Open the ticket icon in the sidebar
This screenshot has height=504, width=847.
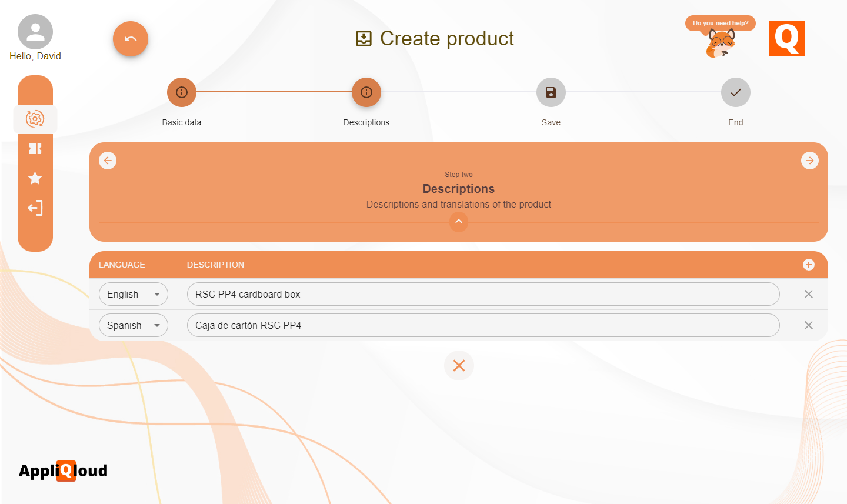(35, 149)
